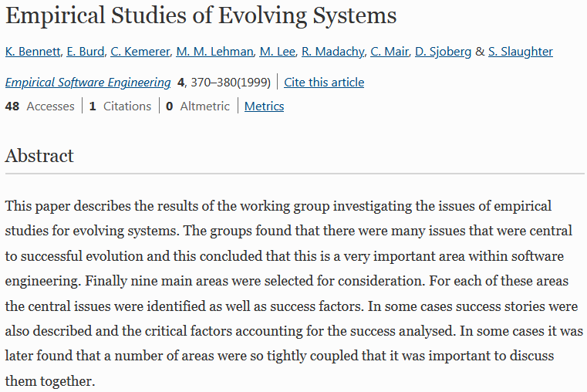This screenshot has height=392, width=587.
Task: Click the page range 370–380(1999)
Action: tap(231, 83)
